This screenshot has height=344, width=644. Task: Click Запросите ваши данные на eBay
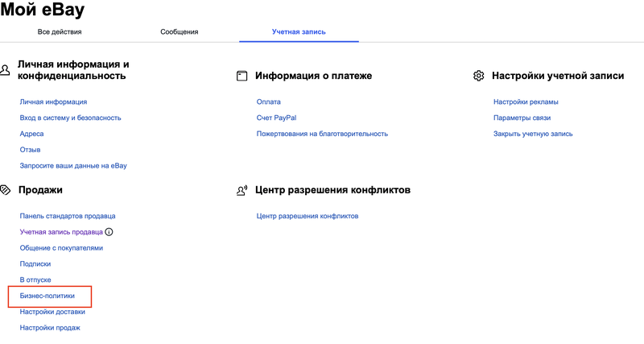tap(73, 166)
